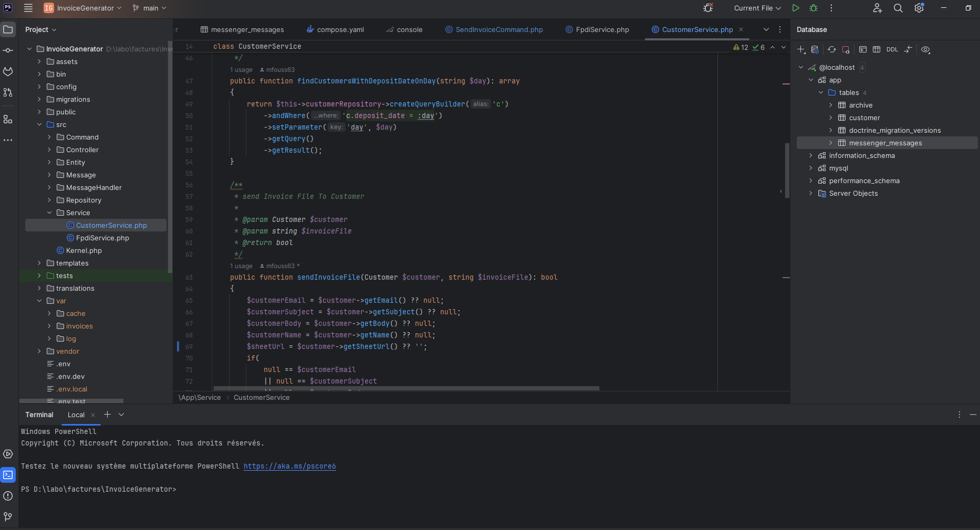
Task: Open the aka.ms/pscore6 link in the terminal
Action: (289, 466)
